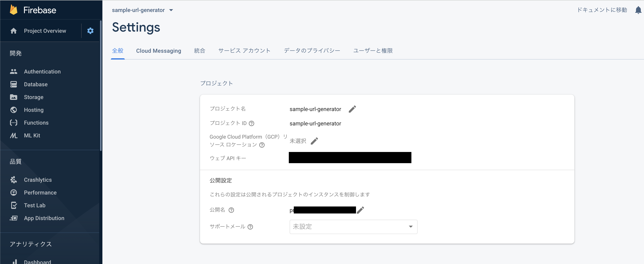Click the 品質 section heading
This screenshot has height=264, width=644.
[x=16, y=161]
